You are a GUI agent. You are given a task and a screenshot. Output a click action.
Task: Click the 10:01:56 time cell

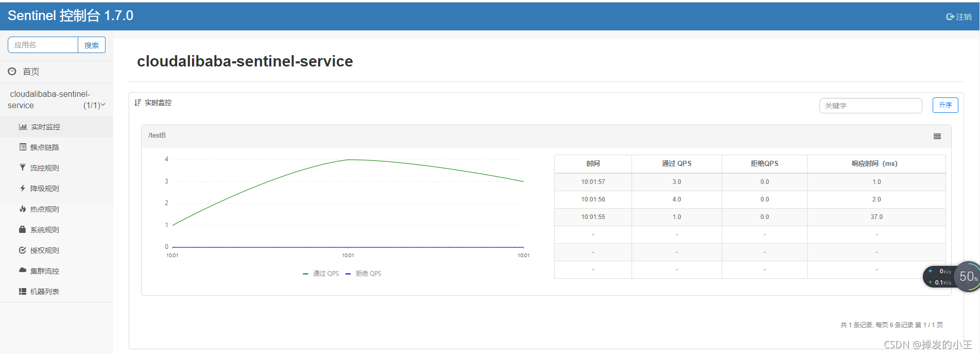[x=593, y=199]
